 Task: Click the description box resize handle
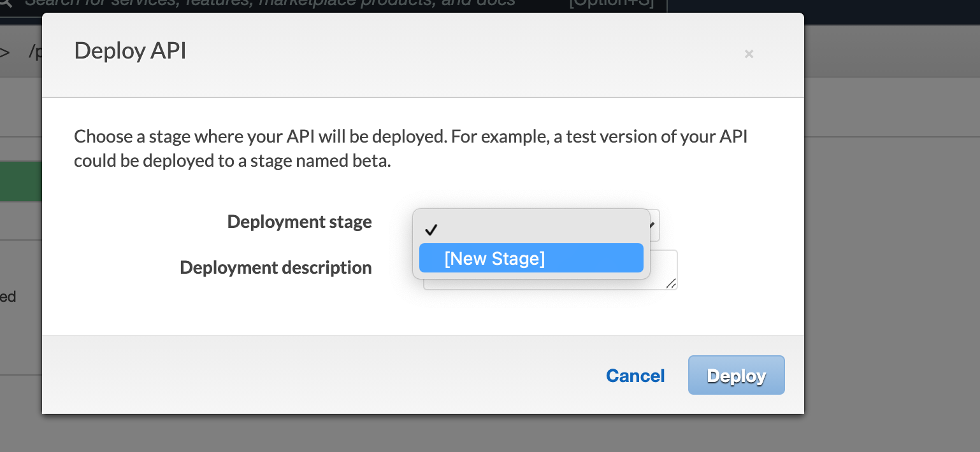tap(671, 284)
